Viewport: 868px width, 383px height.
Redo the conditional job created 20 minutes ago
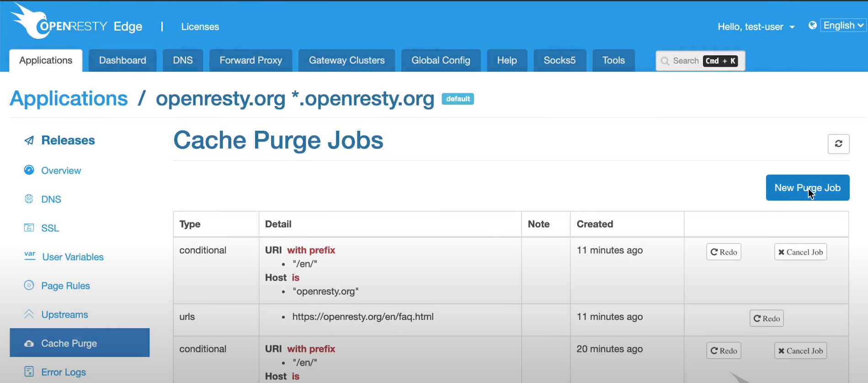724,351
